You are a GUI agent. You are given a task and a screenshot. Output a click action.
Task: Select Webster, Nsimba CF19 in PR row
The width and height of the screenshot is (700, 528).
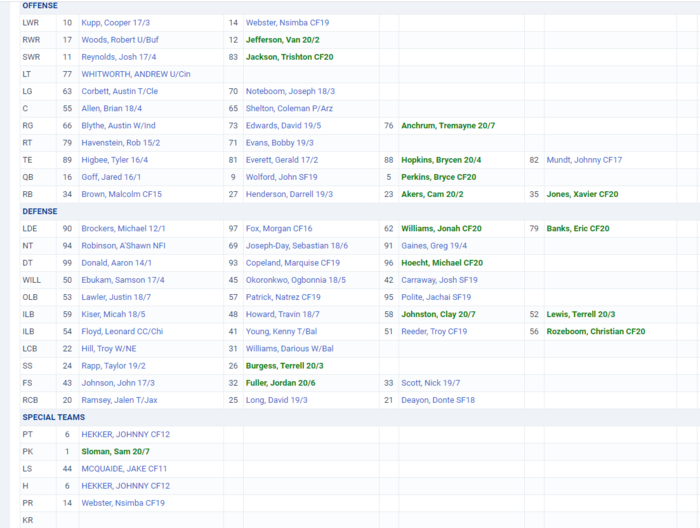123,503
